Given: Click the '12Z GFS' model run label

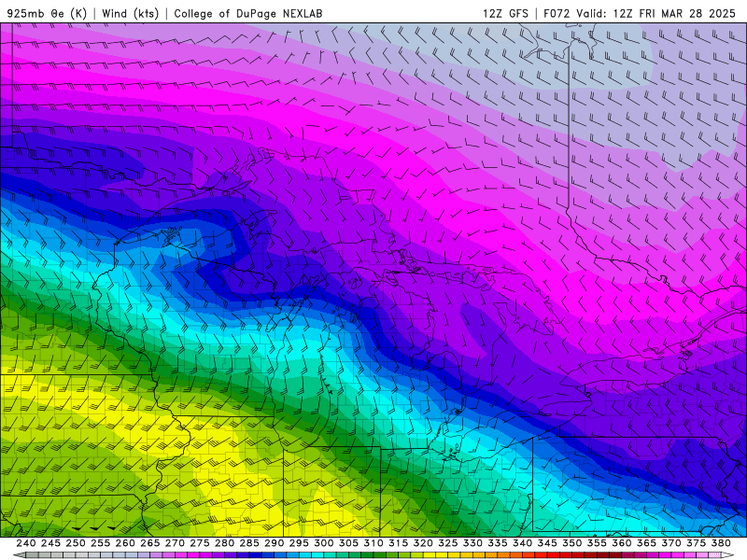Looking at the screenshot, I should click(505, 13).
